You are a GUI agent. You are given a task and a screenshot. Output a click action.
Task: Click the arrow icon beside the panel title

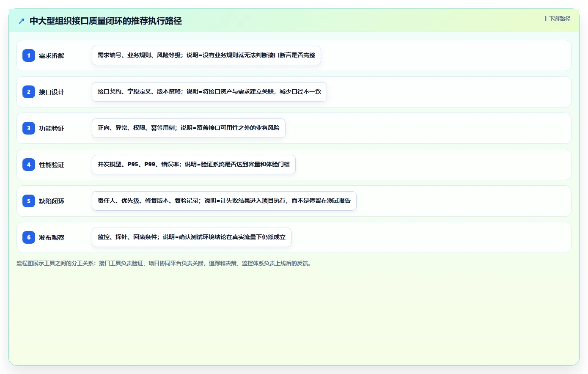[22, 21]
